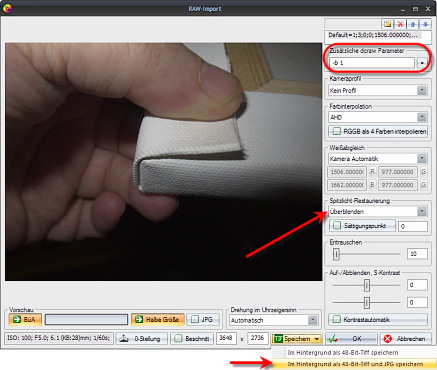The image size is (437, 370).
Task: Enable the Sättigungspunkt checkbox
Action: coord(362,226)
